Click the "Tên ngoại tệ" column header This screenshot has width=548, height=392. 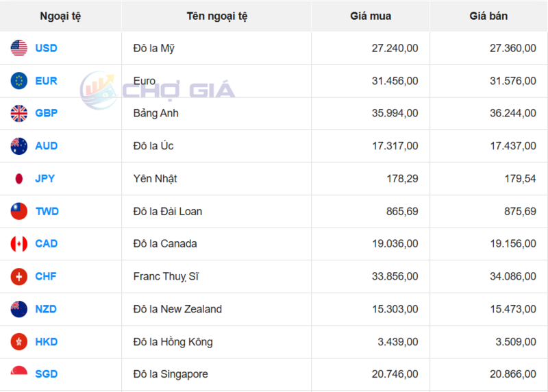tap(216, 16)
